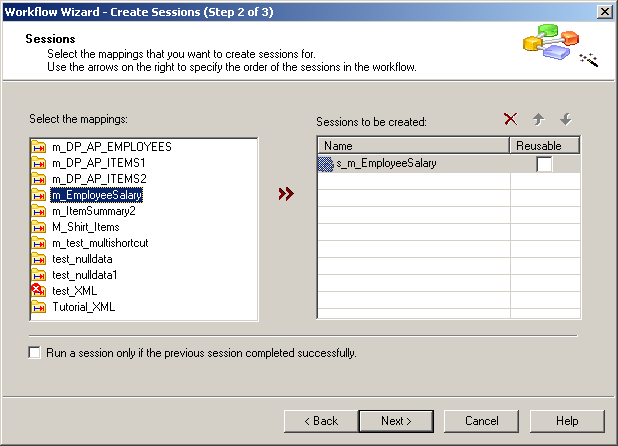This screenshot has height=446, width=618.
Task: Click the double-arrow add mapping button
Action: click(x=287, y=194)
